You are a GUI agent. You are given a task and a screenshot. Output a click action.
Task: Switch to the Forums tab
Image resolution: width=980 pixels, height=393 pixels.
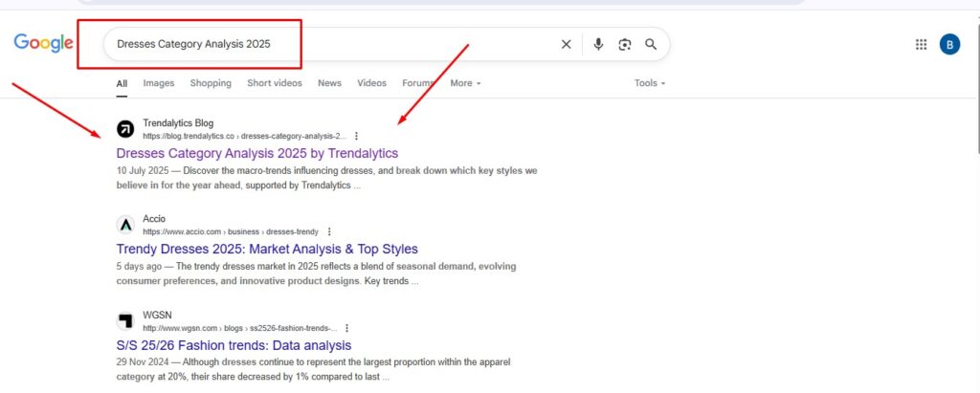click(418, 83)
